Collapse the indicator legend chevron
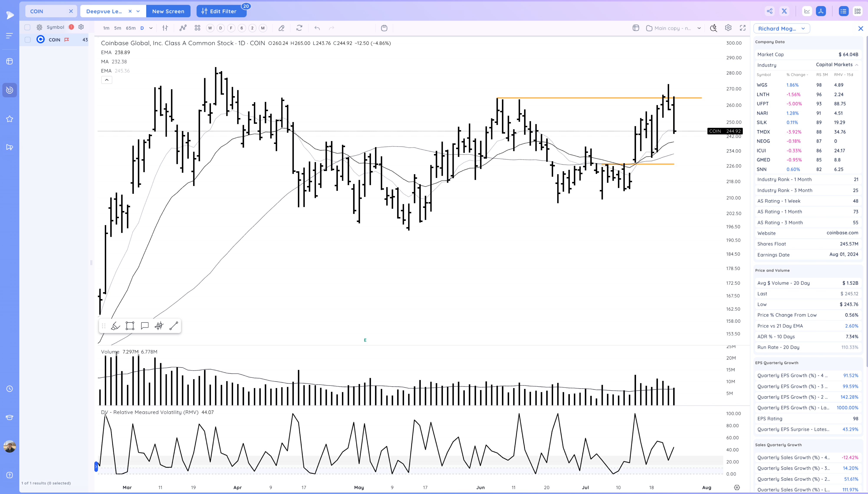Screen dimensions: 868x494 (107, 80)
